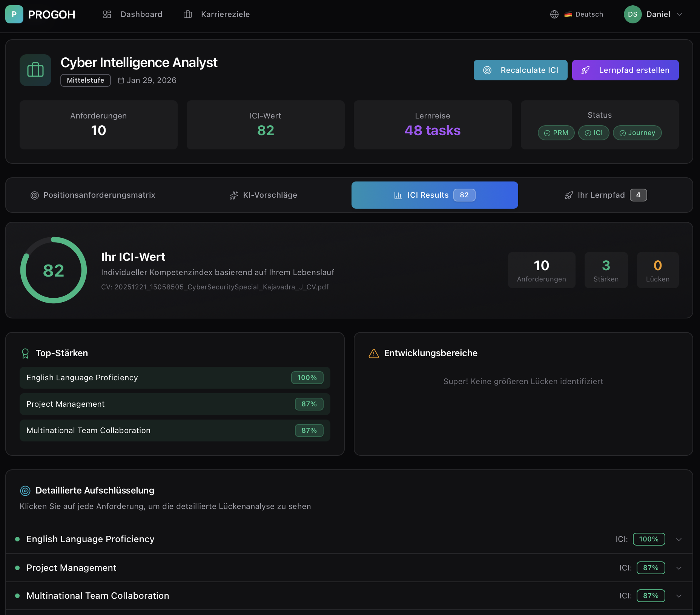Screen dimensions: 700x615
Task: Click the globe language icon
Action: 554,14
